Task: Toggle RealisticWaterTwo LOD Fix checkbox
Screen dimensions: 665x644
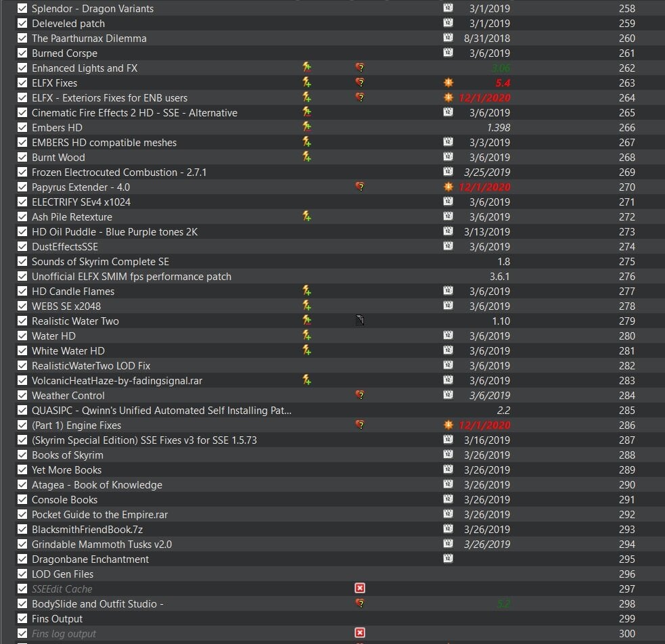Action: (22, 365)
